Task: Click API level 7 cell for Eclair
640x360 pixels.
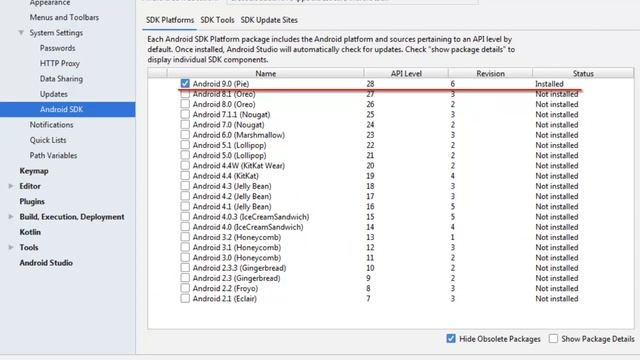Action: pos(368,298)
